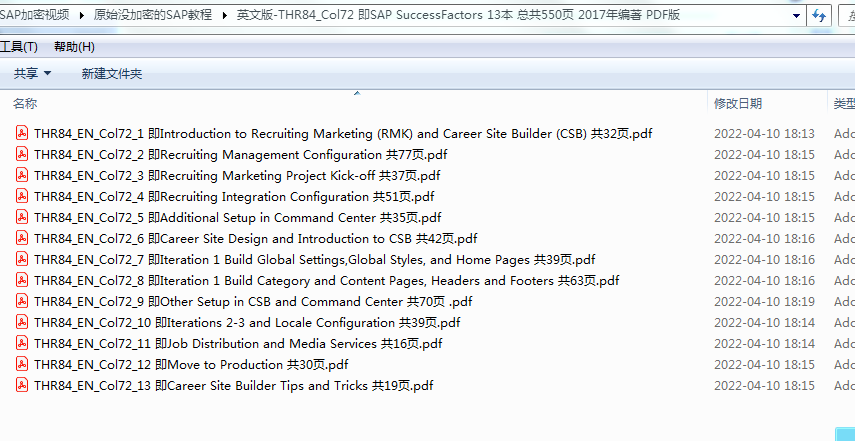The image size is (855, 441).
Task: Click SAP加密视频 breadcrumb segment
Action: (35, 15)
